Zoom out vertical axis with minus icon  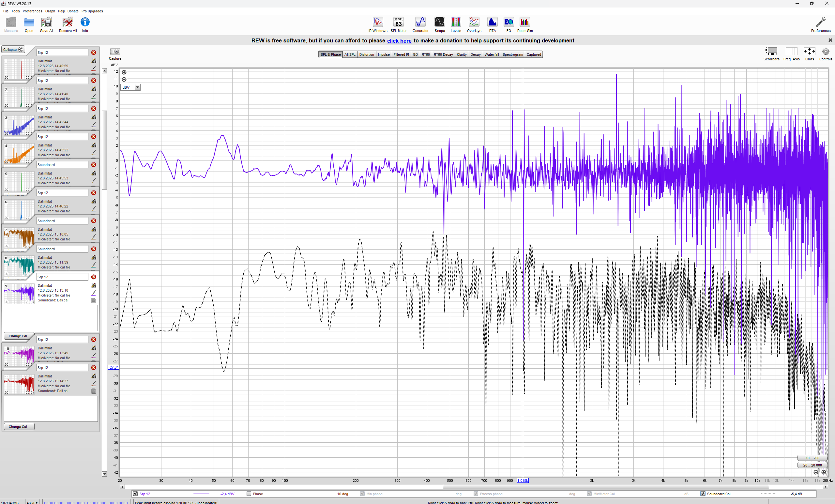coord(124,79)
